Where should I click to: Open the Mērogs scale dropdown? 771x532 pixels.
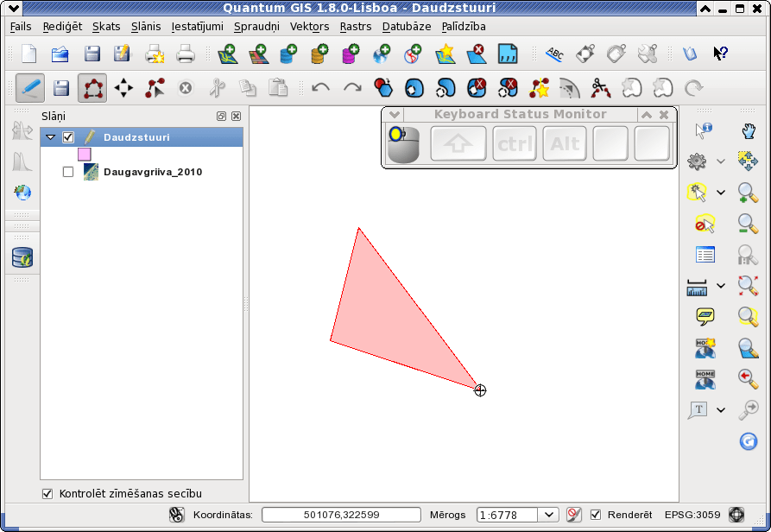tap(549, 515)
